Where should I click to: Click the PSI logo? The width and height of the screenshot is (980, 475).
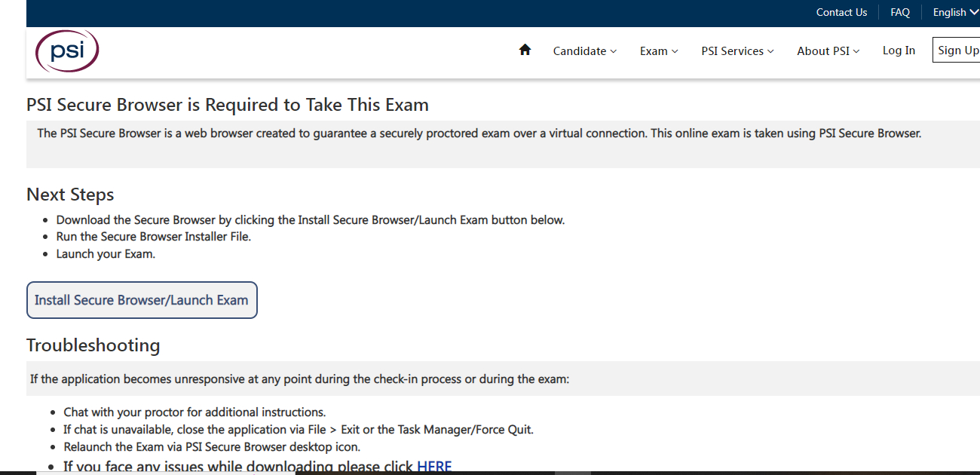point(66,51)
